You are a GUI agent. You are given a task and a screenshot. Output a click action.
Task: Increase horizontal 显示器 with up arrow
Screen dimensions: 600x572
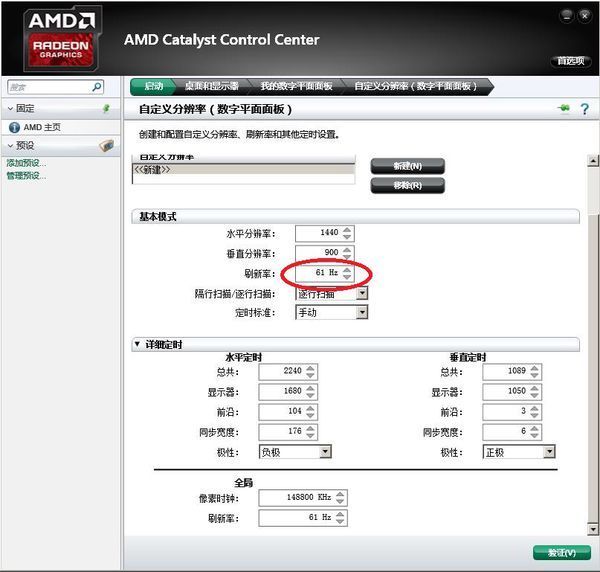310,388
